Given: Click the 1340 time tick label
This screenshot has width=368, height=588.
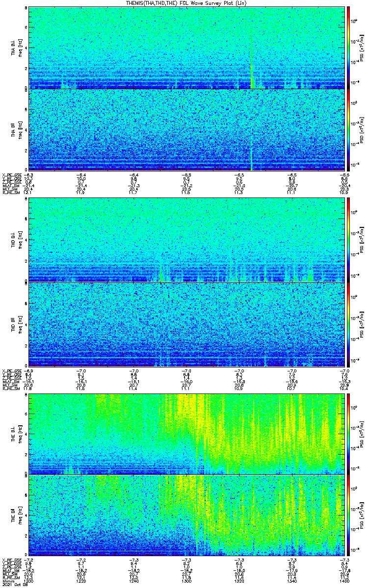Looking at the screenshot, I should click(291, 580).
